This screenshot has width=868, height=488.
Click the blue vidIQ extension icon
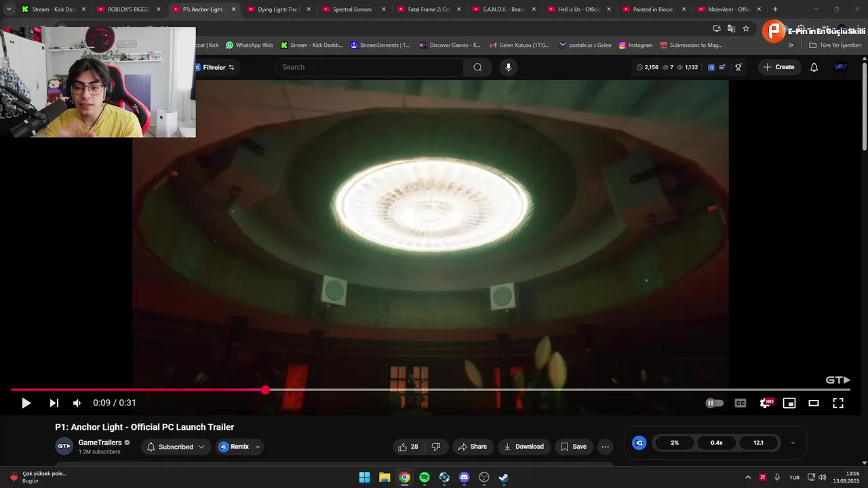711,67
